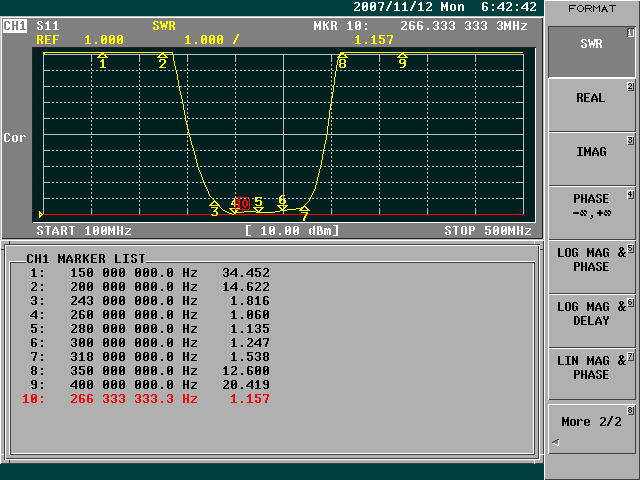Click marker 5 on the trace
The height and width of the screenshot is (480, 640).
click(258, 204)
